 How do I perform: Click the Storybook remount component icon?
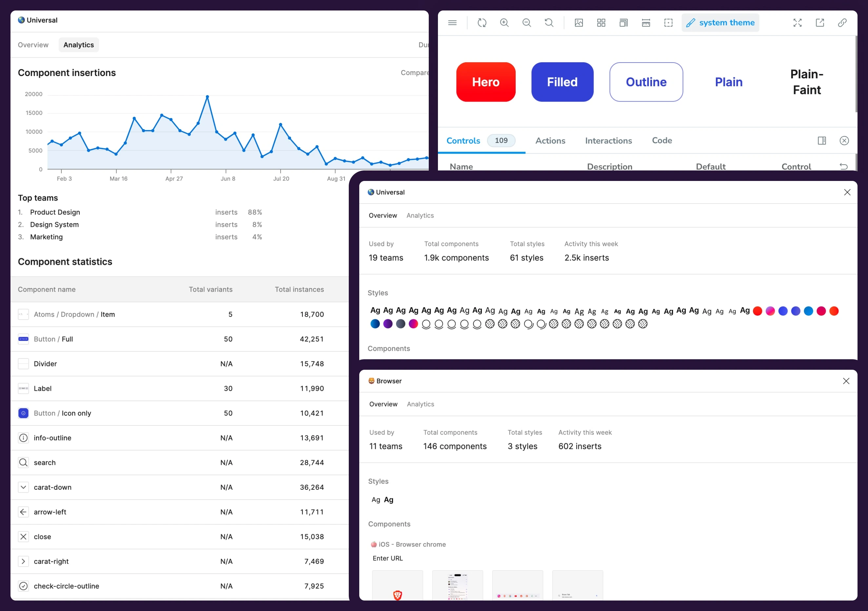click(482, 23)
